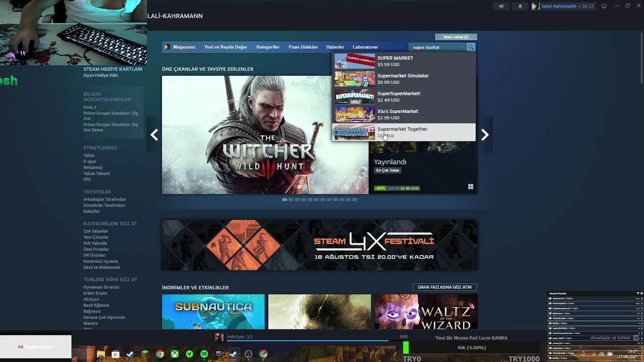Click the Steam Hediye Kartları link

(113, 69)
